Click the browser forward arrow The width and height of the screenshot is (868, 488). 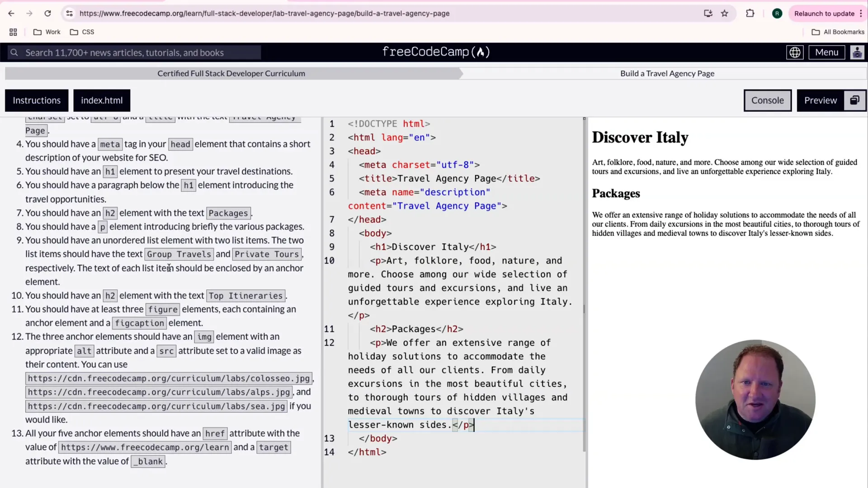(x=29, y=14)
